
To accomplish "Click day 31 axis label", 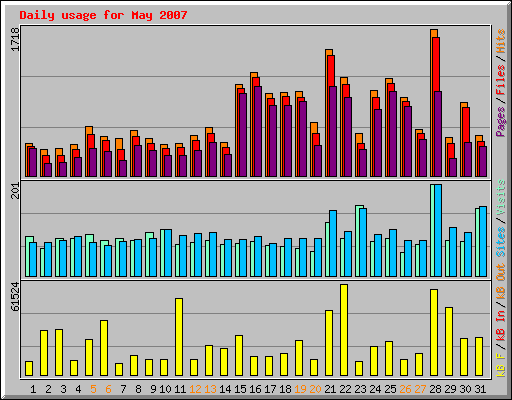I will 480,389.
